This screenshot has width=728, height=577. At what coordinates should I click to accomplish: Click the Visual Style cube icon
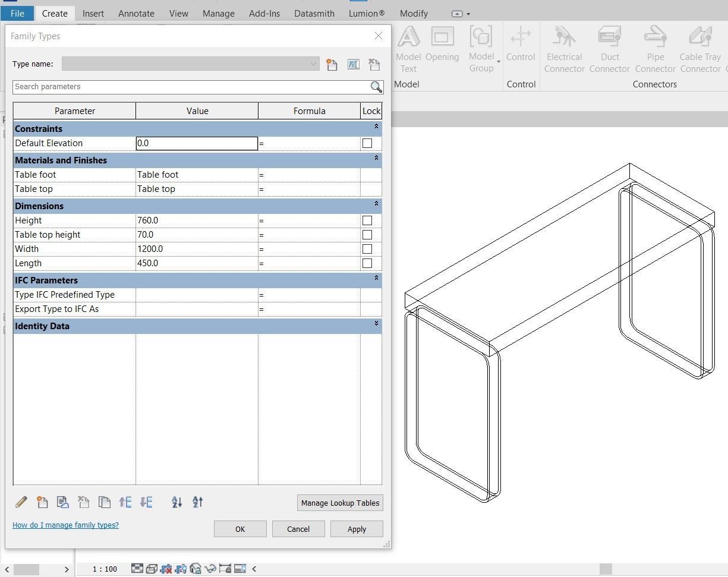(x=152, y=569)
